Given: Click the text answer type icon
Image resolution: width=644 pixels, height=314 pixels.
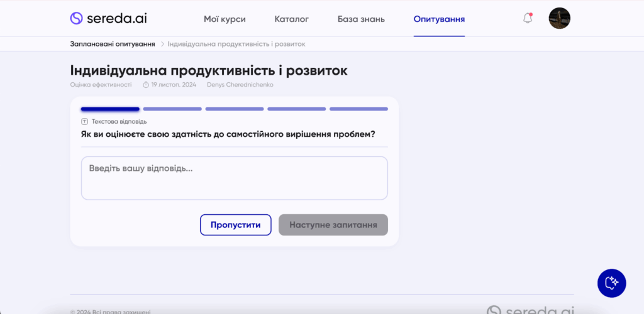Looking at the screenshot, I should tap(85, 121).
